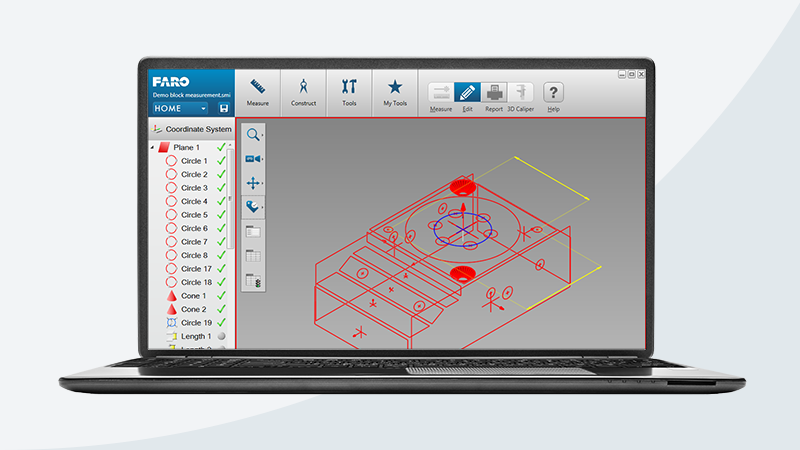Screen dimensions: 800x450
Task: Open the table with status lights icon
Action: pos(253,281)
